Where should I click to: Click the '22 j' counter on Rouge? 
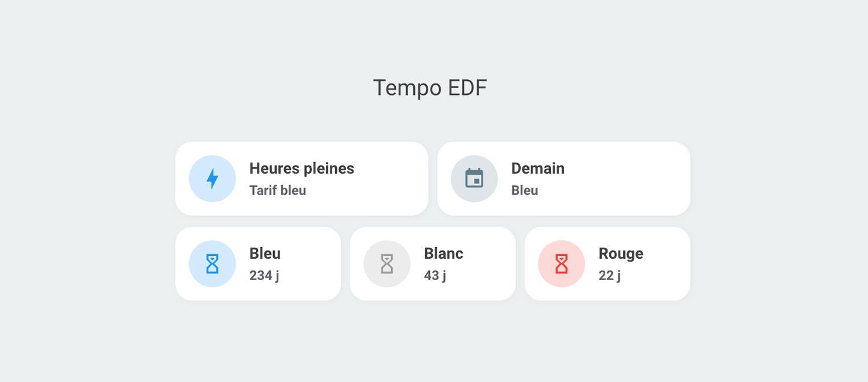pos(609,276)
